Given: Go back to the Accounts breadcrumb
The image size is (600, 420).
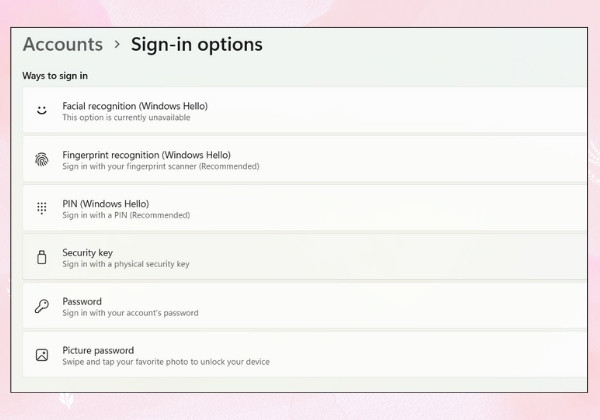Looking at the screenshot, I should [x=63, y=44].
